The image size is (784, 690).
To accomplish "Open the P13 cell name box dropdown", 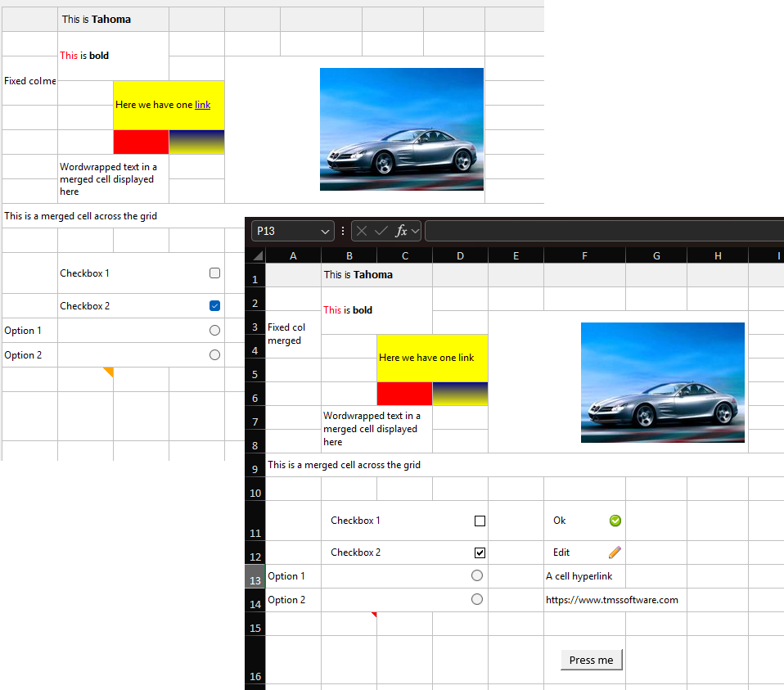I will tap(325, 231).
